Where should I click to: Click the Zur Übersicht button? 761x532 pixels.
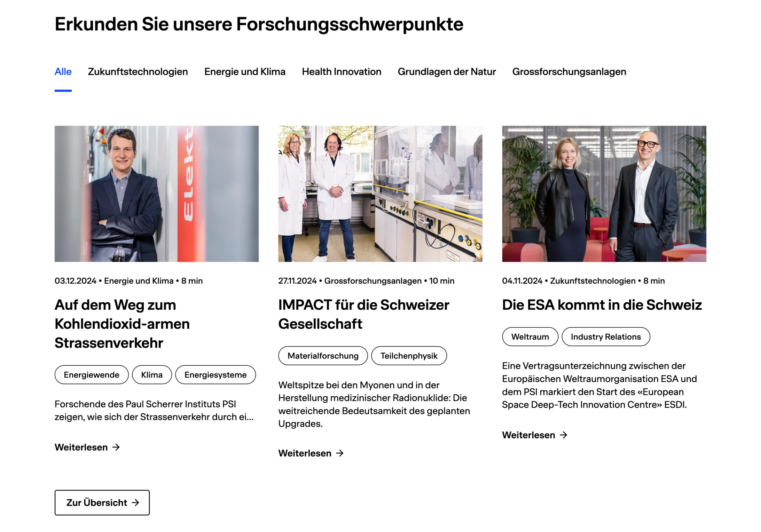click(102, 503)
